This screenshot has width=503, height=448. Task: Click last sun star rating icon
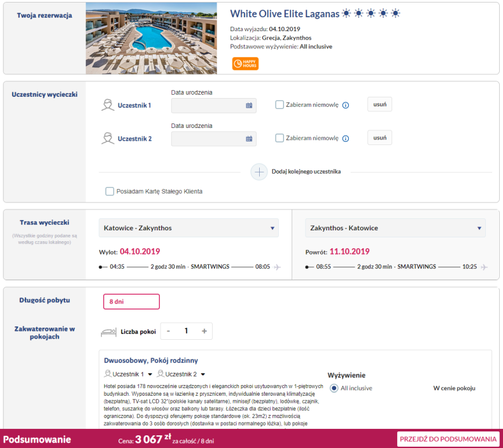pyautogui.click(x=395, y=13)
